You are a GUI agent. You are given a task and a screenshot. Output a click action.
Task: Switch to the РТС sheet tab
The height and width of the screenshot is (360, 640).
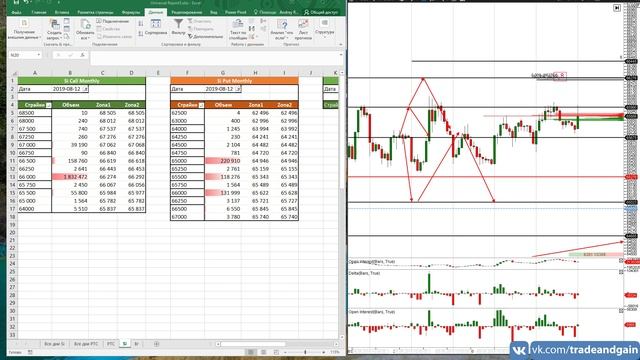(x=111, y=344)
